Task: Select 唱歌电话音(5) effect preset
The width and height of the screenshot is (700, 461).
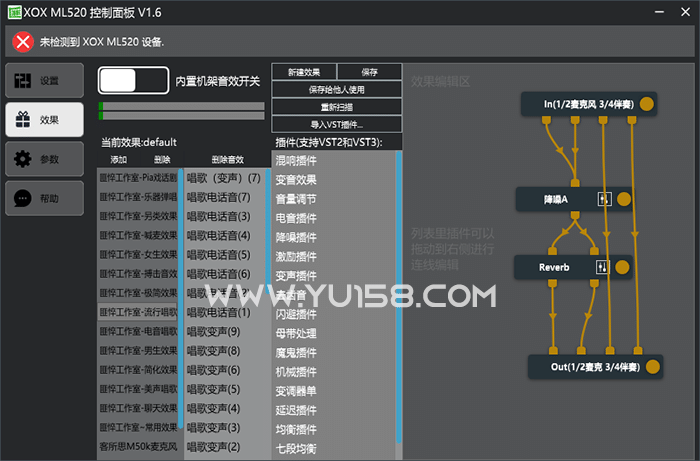Action: click(x=225, y=255)
